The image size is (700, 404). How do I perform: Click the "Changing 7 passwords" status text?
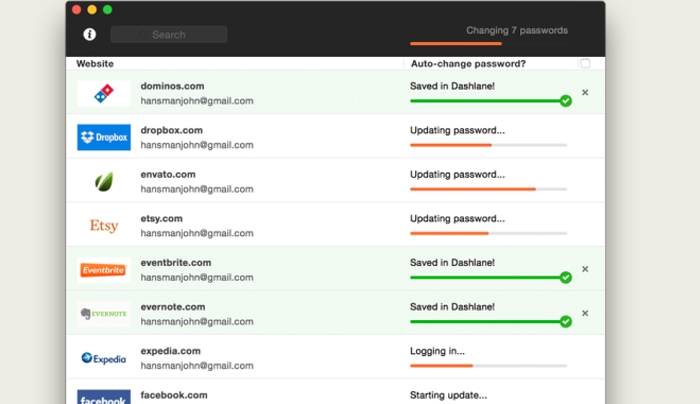517,30
